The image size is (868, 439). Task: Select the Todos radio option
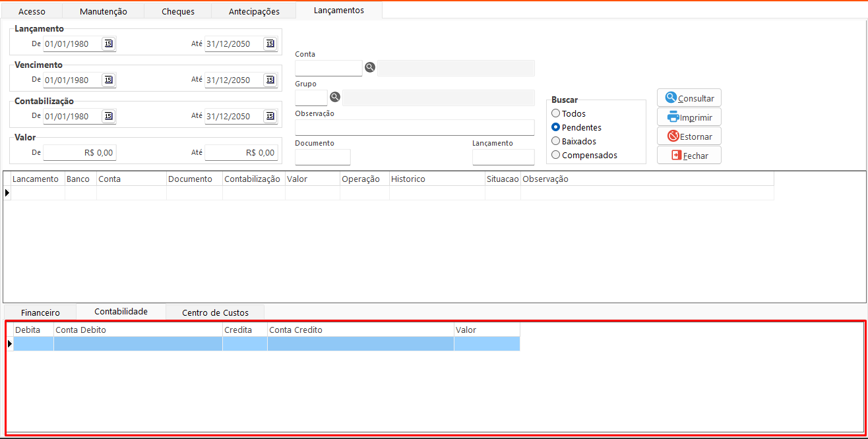pos(556,113)
